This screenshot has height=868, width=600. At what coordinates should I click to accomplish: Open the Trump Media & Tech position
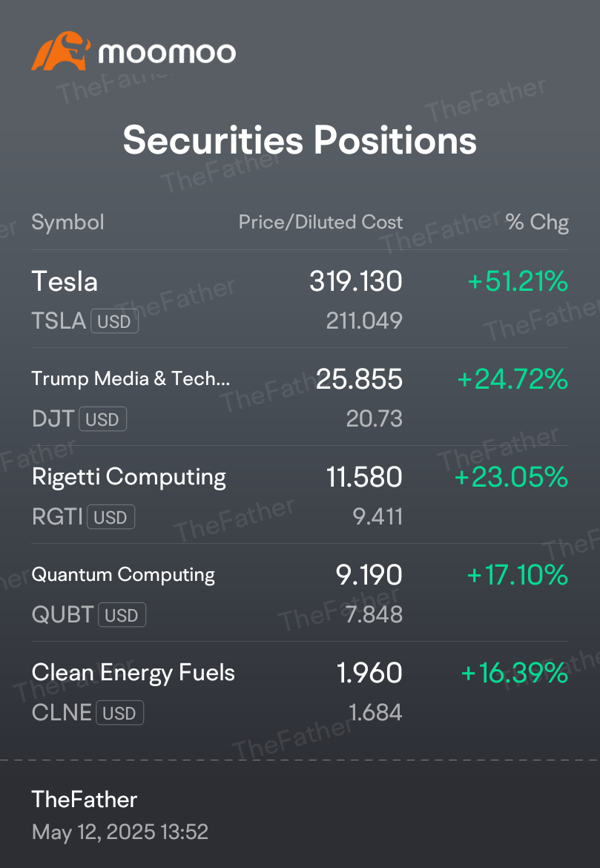(300, 397)
